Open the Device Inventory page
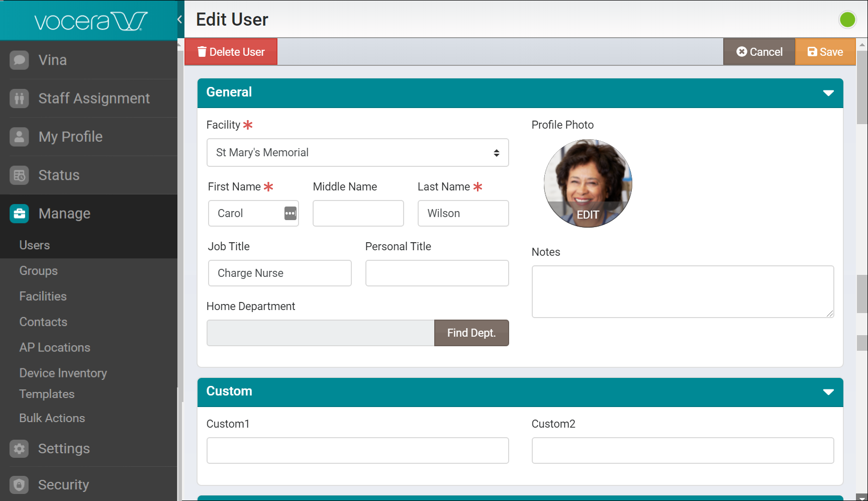868x501 pixels. [63, 373]
